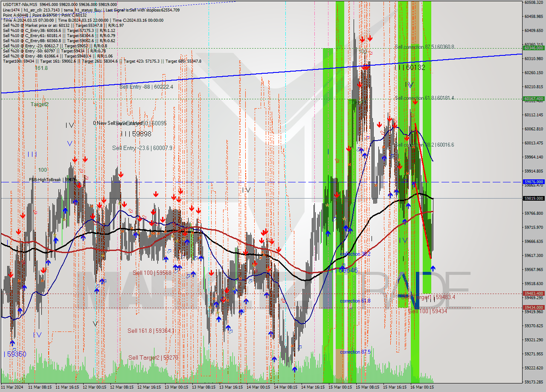Click the 'Sell %10 @ C_Entry61: 60181.4' line
546x392 pixels.
[59, 35]
